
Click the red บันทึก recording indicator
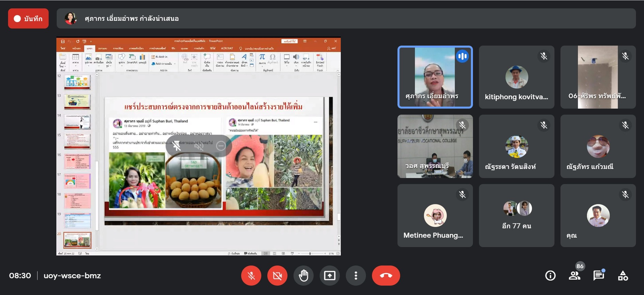pyautogui.click(x=28, y=18)
